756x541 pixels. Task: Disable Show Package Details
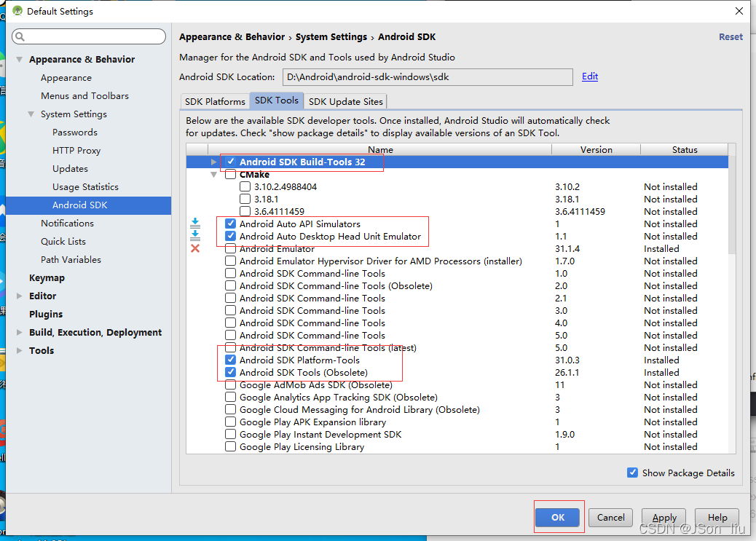coord(633,473)
